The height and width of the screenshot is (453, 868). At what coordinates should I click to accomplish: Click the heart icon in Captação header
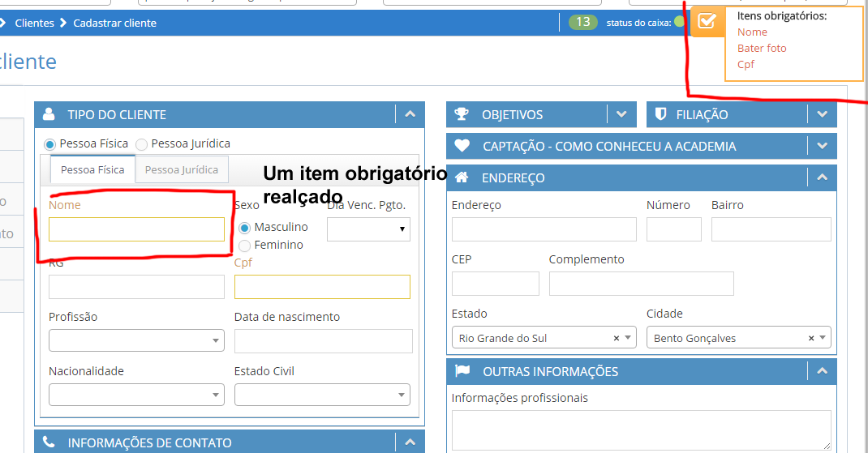[462, 146]
